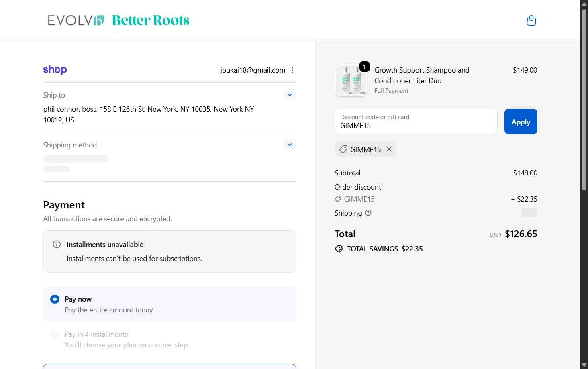Click the Order discount GIMME15 tag icon
The image size is (588, 369).
338,199
